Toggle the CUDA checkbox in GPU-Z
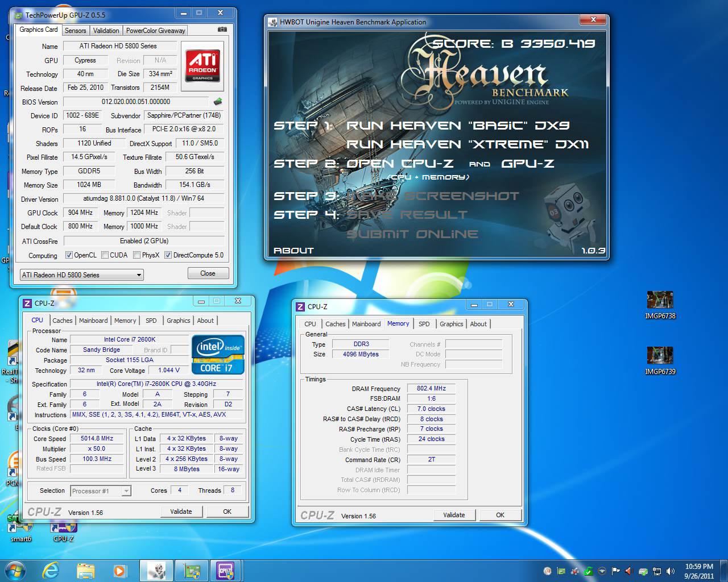 tap(105, 255)
